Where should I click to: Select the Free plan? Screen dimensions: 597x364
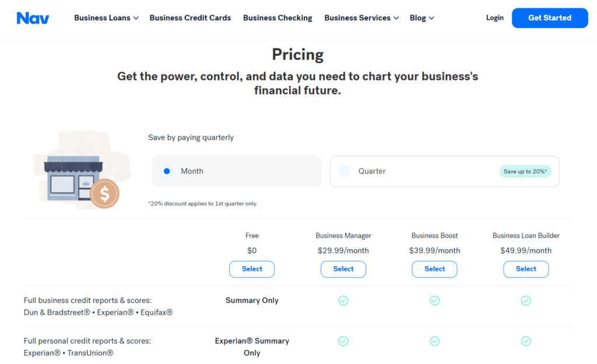(x=252, y=269)
